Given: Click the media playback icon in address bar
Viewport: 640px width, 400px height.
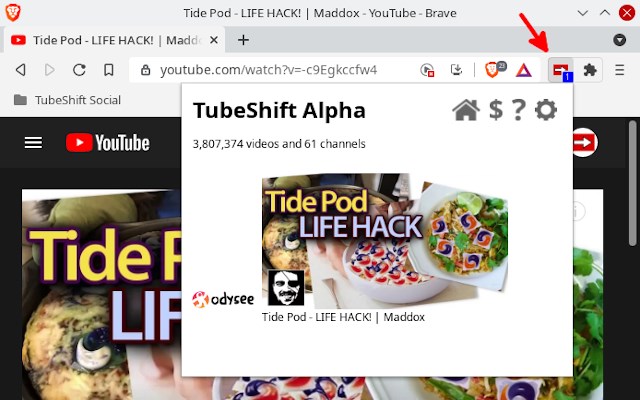Looking at the screenshot, I should (427, 70).
